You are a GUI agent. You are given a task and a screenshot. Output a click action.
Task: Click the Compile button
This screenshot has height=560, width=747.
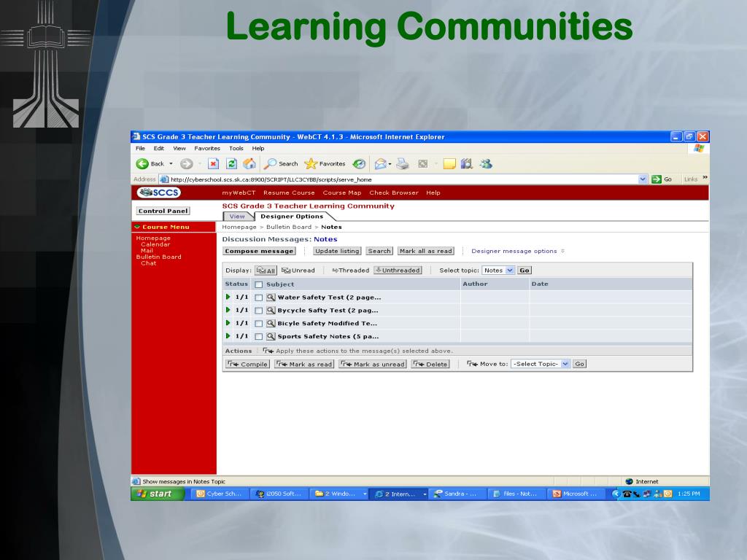pos(248,365)
